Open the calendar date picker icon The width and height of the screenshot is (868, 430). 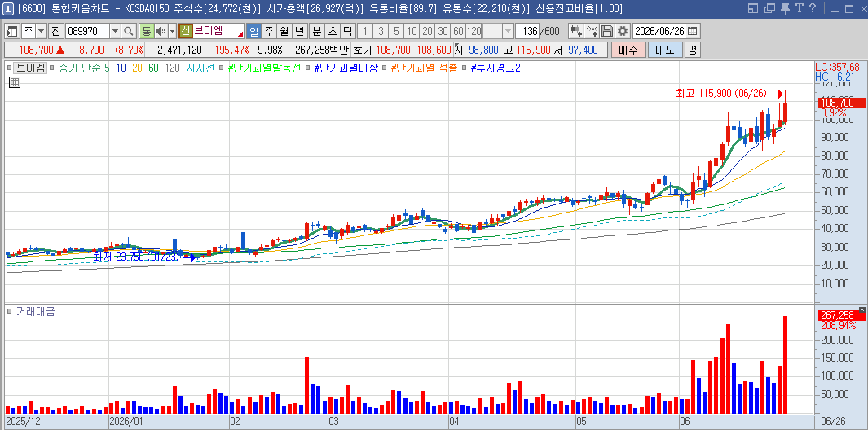(x=693, y=31)
